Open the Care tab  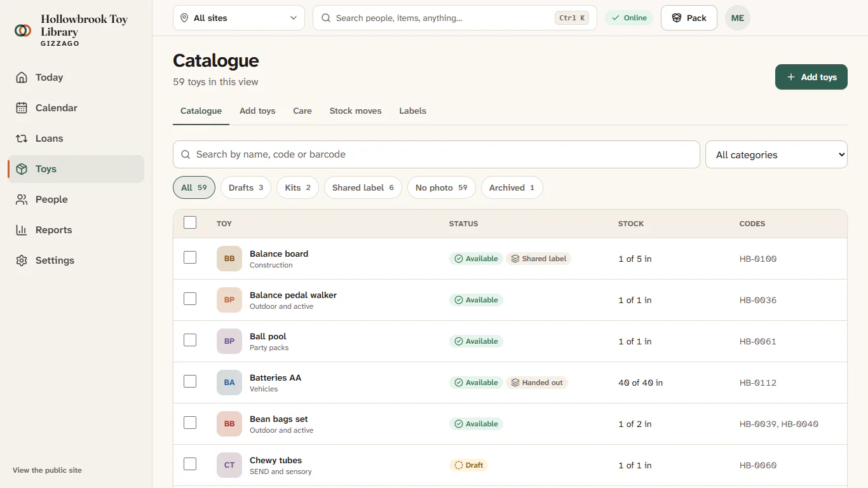coord(302,111)
